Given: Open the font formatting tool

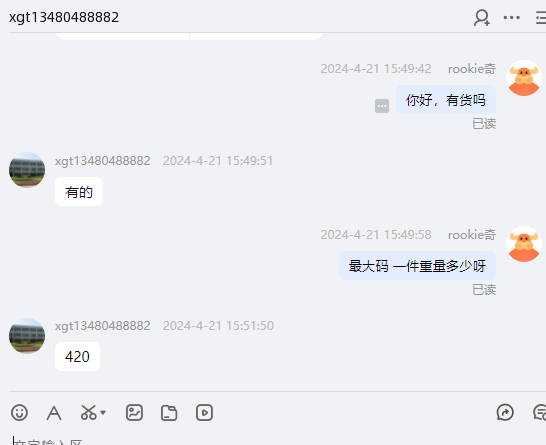Looking at the screenshot, I should pos(54,413).
